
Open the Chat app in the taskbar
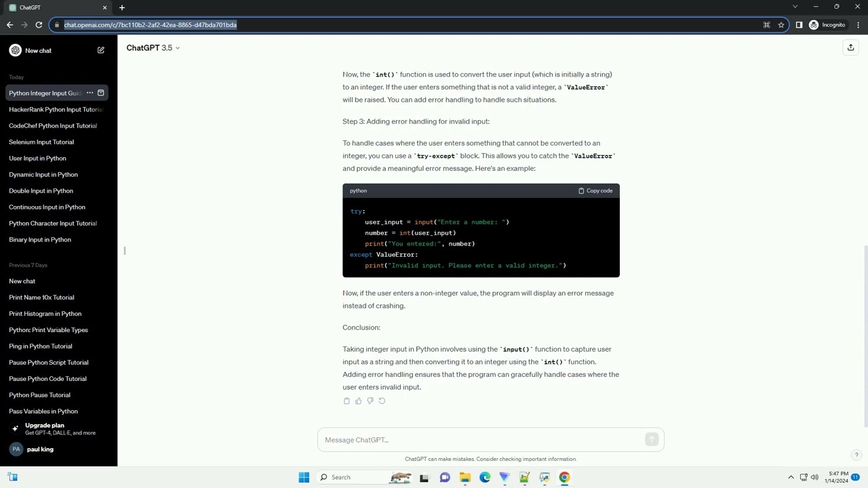click(445, 477)
